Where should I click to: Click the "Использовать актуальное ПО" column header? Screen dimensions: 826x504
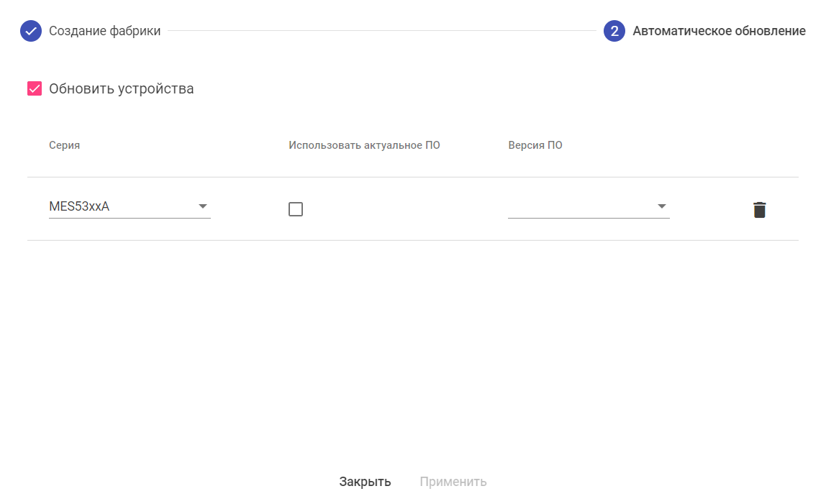coord(364,145)
